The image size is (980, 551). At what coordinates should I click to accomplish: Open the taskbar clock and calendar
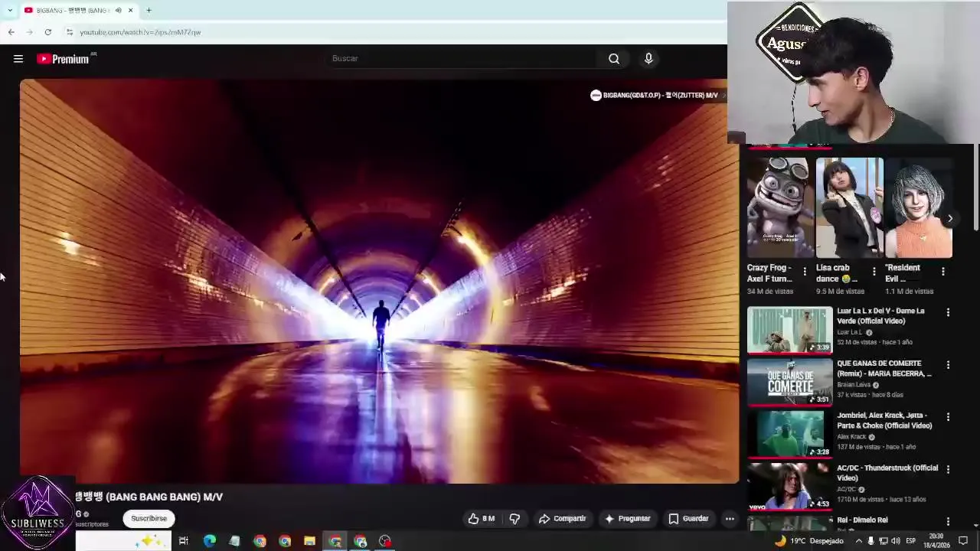[936, 540]
